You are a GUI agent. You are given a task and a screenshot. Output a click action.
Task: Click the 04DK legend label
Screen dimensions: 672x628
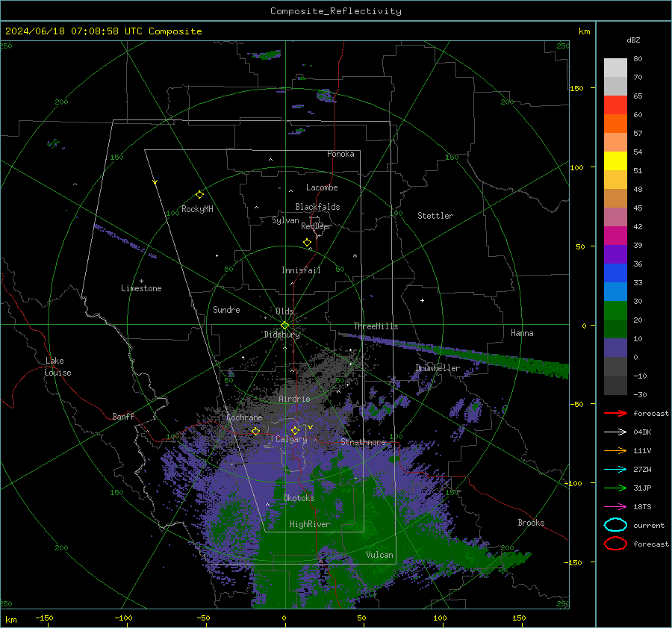(x=642, y=432)
